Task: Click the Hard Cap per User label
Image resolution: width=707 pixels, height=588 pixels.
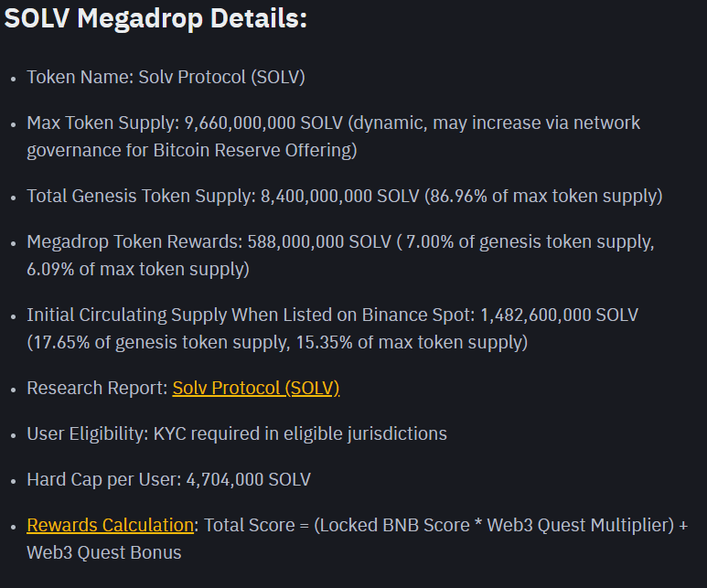Action: 102,479
